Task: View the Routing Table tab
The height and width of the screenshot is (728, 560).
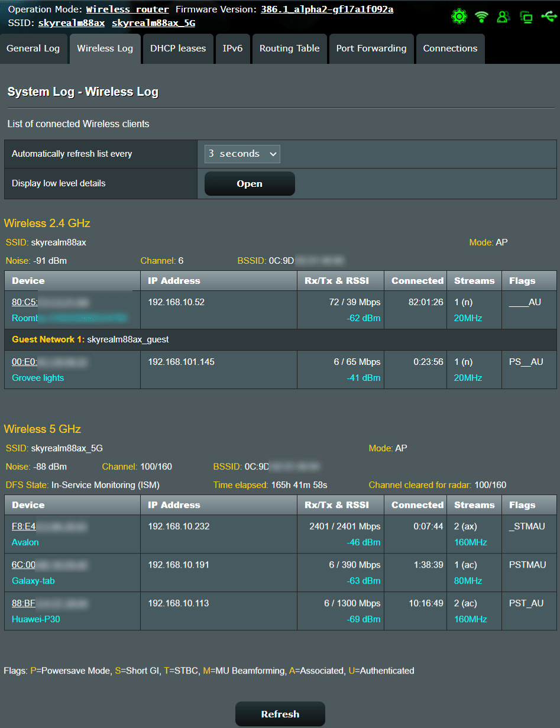Action: coord(289,48)
